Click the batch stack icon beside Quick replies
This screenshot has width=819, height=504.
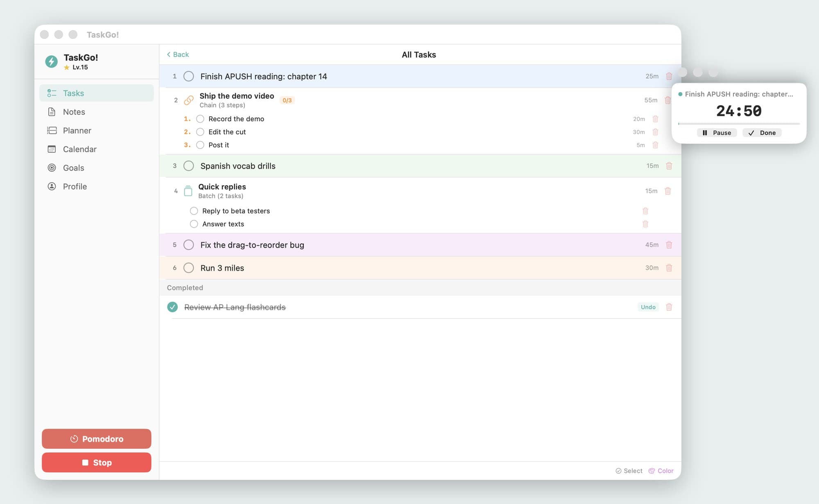click(188, 191)
